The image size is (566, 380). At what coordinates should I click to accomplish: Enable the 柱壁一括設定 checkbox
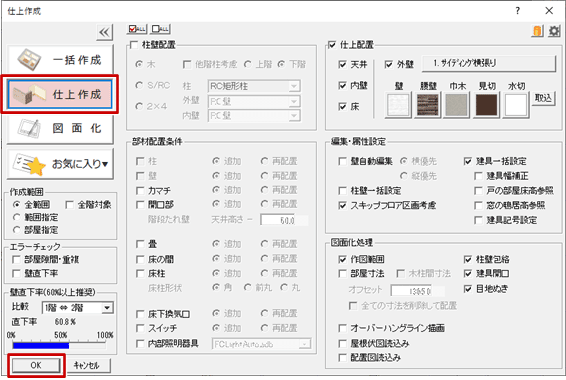(x=343, y=190)
